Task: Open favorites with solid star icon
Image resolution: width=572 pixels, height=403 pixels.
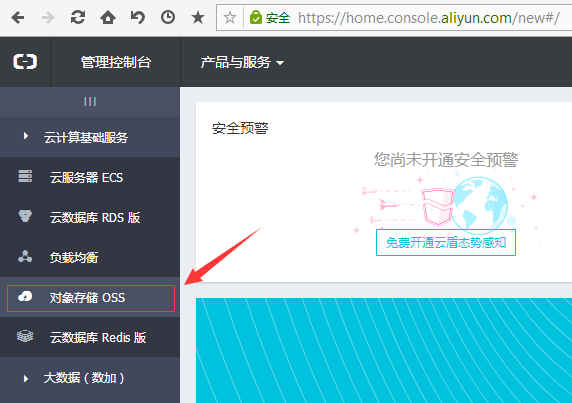Action: [198, 17]
